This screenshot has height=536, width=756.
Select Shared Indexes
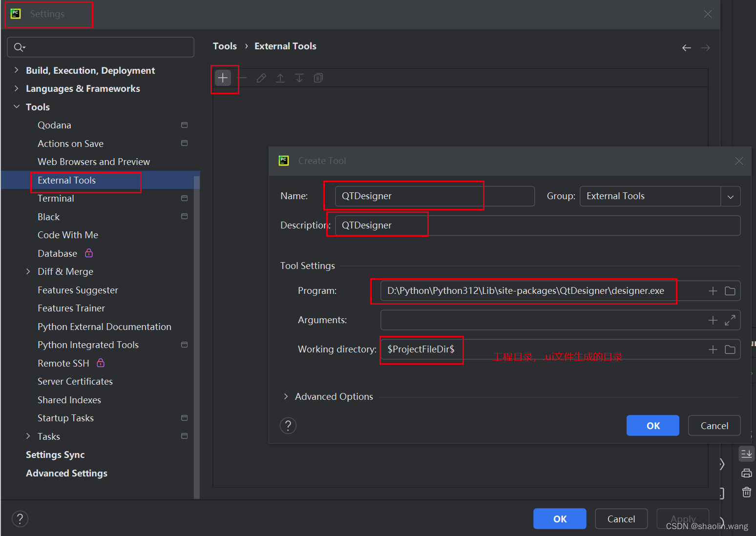coord(69,400)
